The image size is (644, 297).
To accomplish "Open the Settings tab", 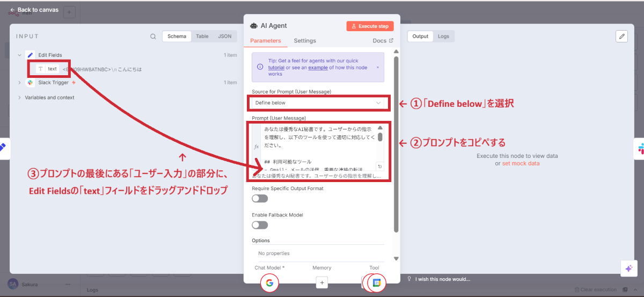I will (x=305, y=41).
